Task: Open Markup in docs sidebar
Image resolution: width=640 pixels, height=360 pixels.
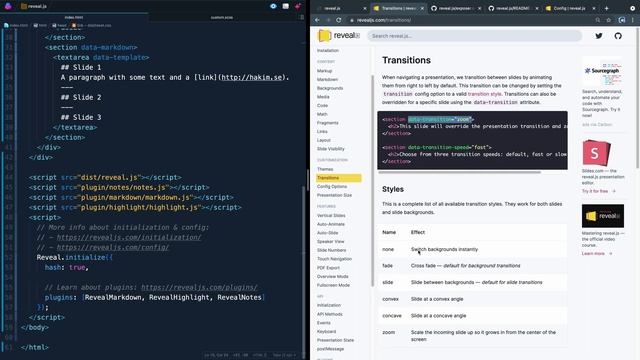Action: pyautogui.click(x=324, y=71)
